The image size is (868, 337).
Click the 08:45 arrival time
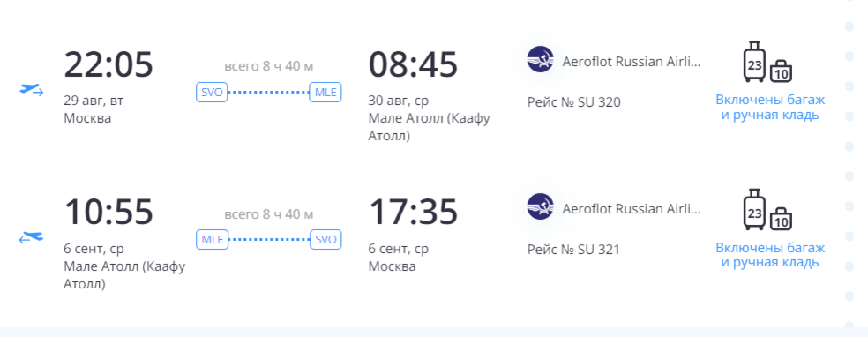click(x=413, y=64)
